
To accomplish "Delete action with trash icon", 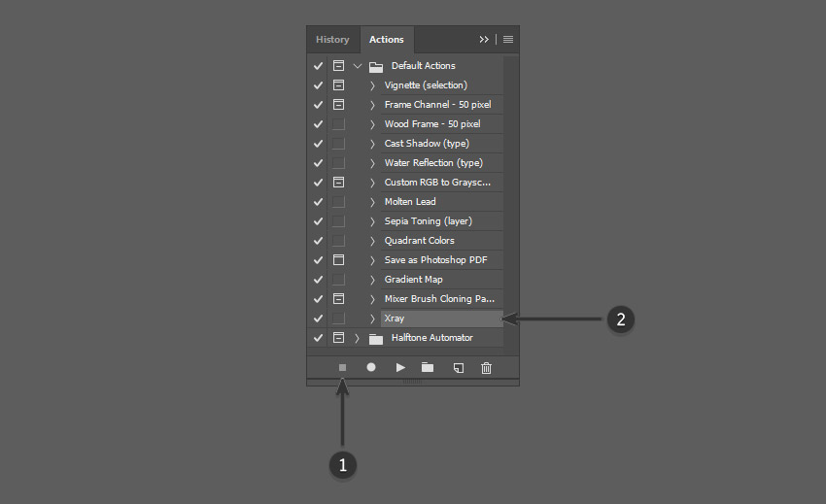I will pos(486,368).
